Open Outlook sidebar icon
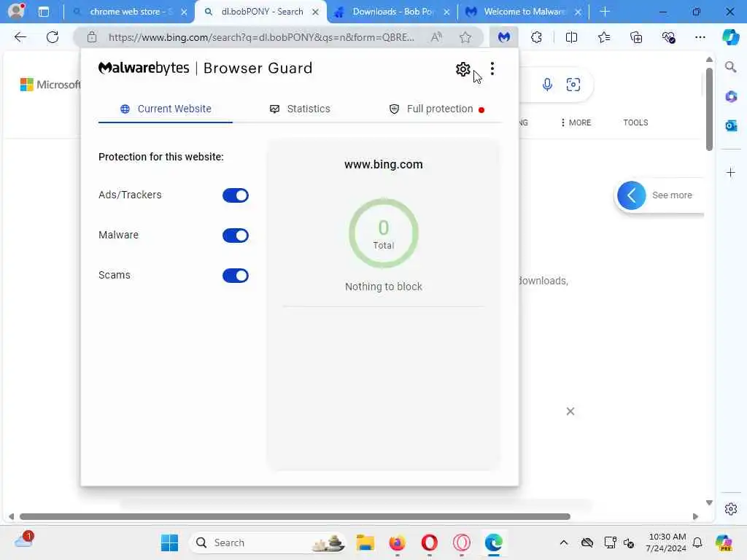747x560 pixels. (x=731, y=125)
